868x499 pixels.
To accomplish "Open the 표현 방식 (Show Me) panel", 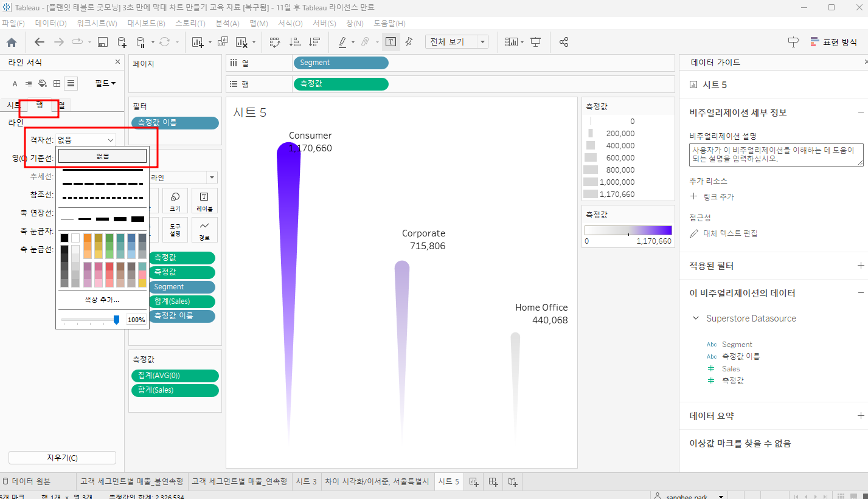I will pos(833,42).
